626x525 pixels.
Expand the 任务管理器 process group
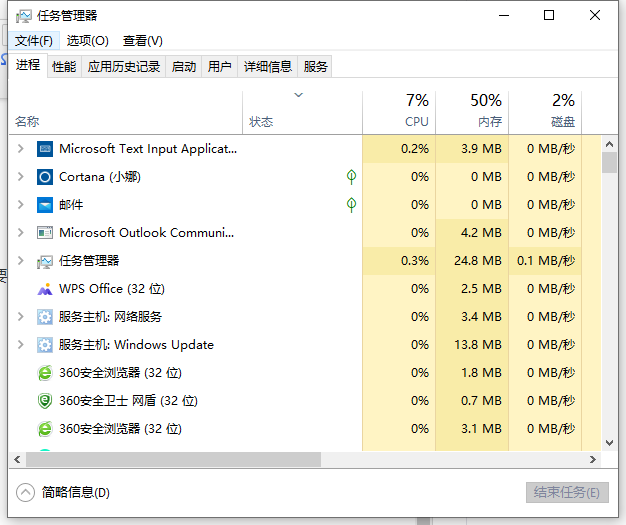click(x=20, y=261)
